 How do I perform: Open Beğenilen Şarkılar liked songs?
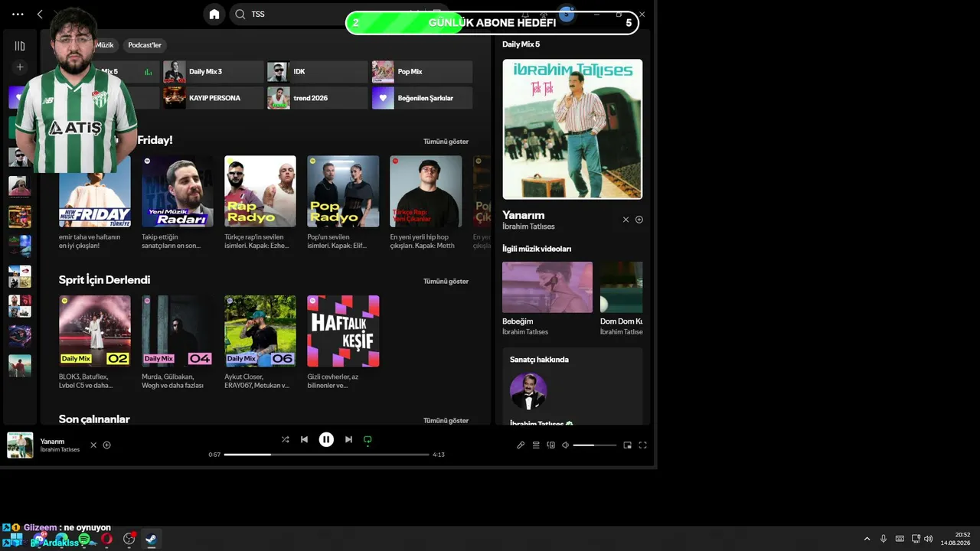point(422,98)
